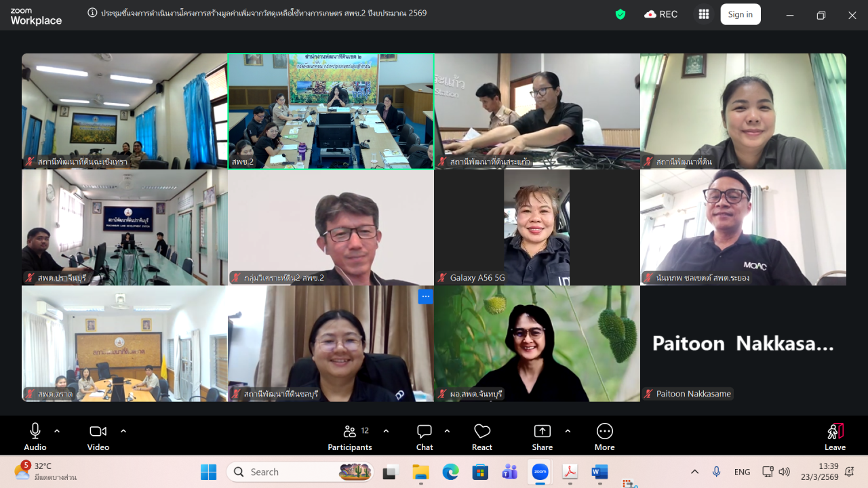Viewport: 868px width, 488px height.
Task: Open the Chat panel
Action: tap(425, 436)
